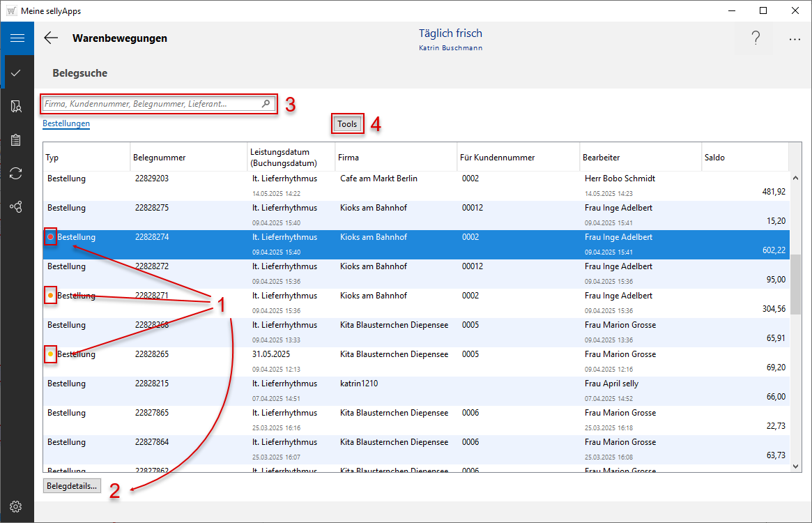Click the scroll-down arrow of the table scrollbar

795,467
